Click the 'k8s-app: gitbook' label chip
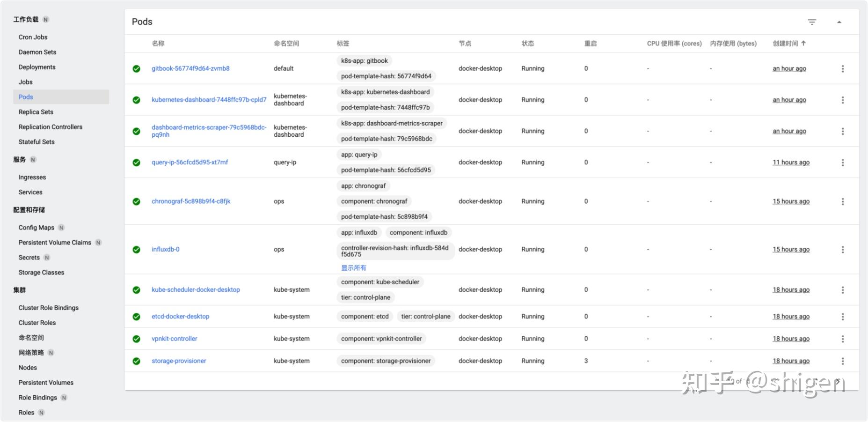The image size is (868, 422). point(364,61)
